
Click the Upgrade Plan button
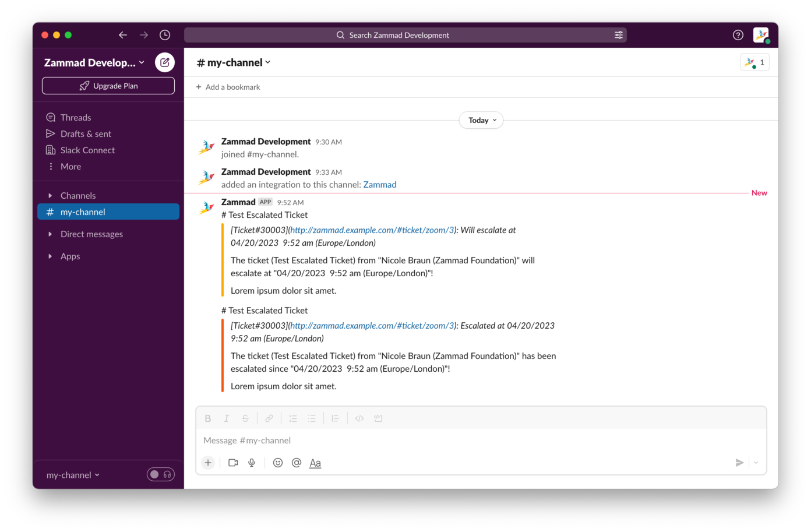click(108, 86)
